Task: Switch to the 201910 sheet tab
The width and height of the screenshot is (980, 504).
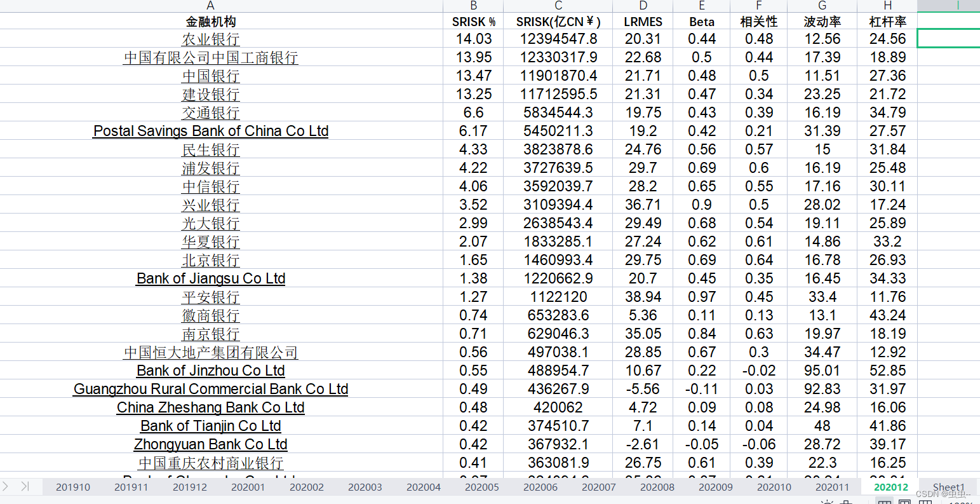Action: [x=73, y=487]
